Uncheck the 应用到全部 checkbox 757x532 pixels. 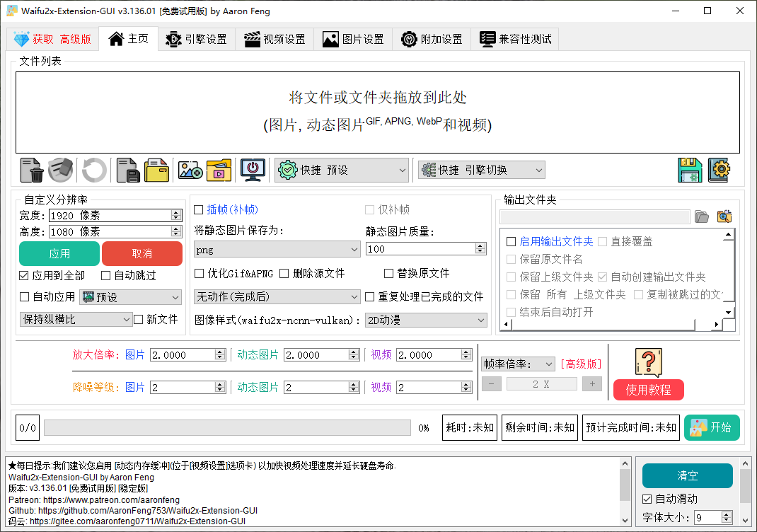coord(24,275)
